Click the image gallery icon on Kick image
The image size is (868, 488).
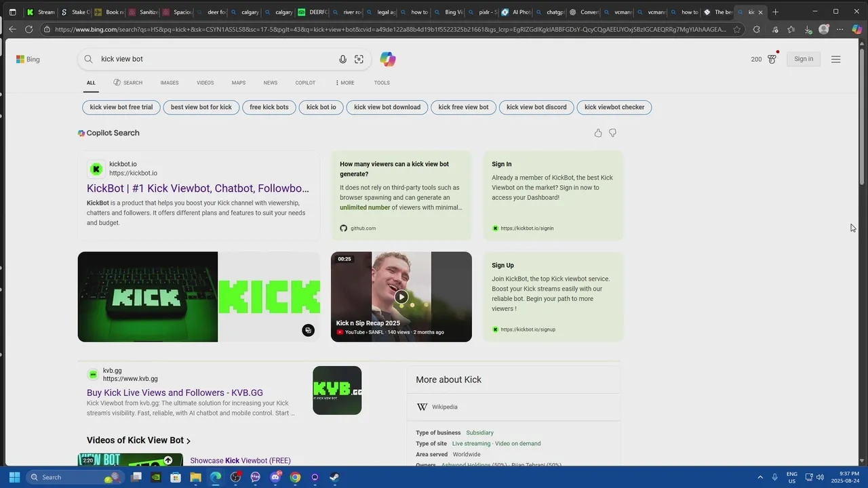coord(308,330)
